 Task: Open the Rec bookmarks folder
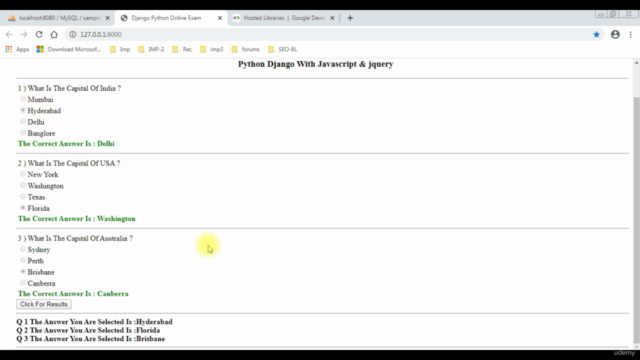[182, 49]
